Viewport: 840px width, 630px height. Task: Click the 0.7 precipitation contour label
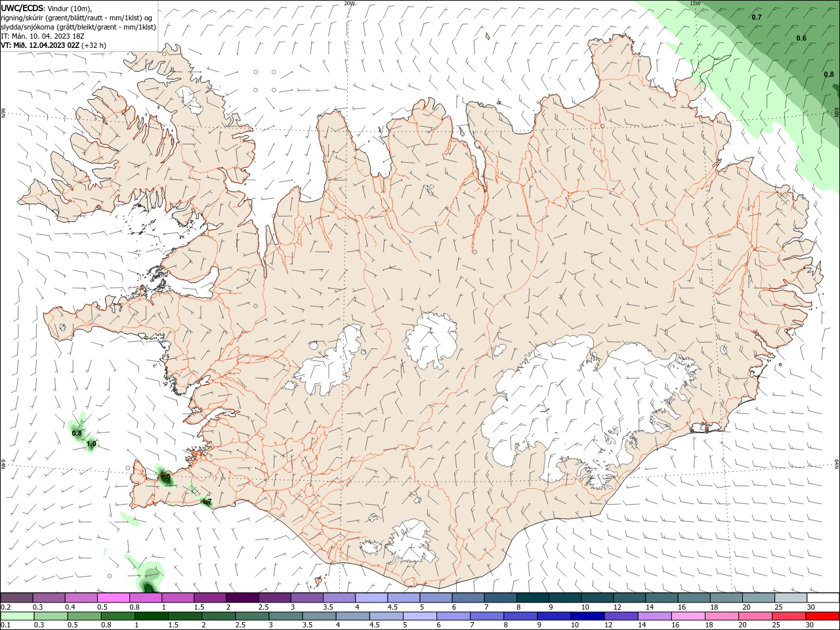click(x=757, y=17)
